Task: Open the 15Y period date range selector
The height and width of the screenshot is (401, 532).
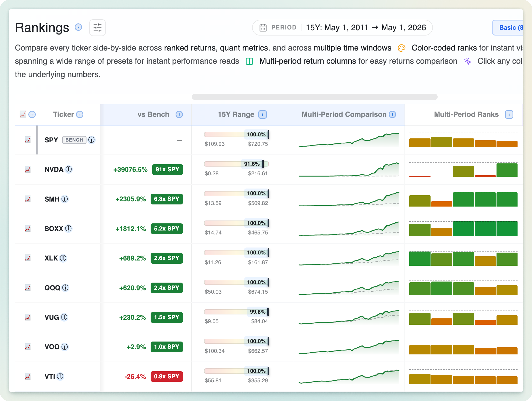Action: tap(342, 28)
